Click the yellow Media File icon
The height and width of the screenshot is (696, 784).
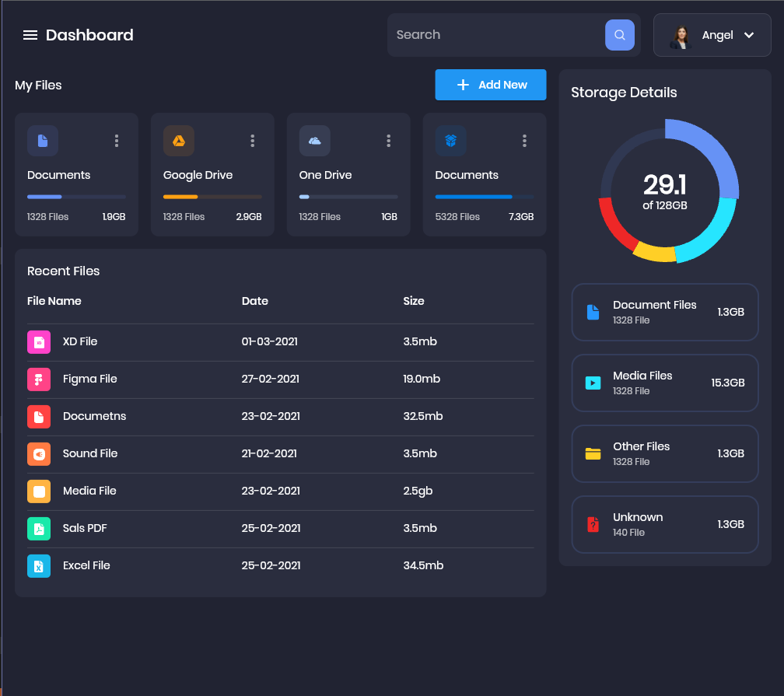pos(39,491)
